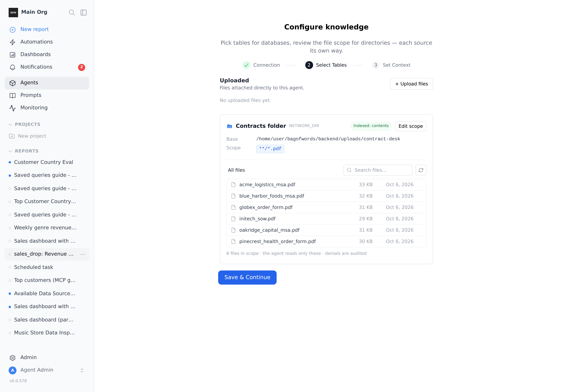
Task: Click the Edit scope button
Action: [411, 126]
